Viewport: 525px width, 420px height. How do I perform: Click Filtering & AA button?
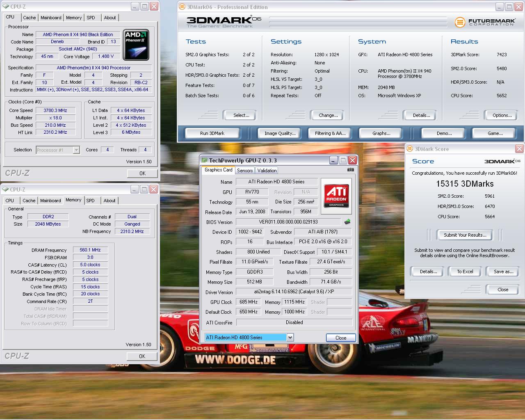click(330, 133)
